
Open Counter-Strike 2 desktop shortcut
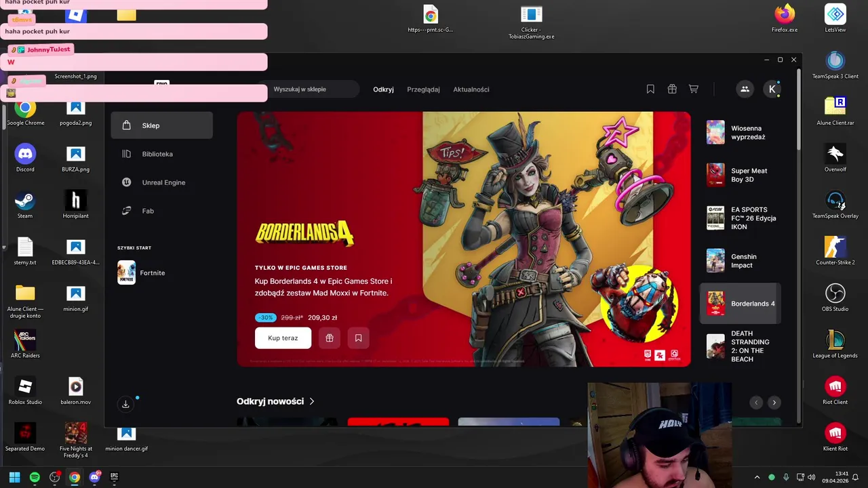tap(835, 251)
